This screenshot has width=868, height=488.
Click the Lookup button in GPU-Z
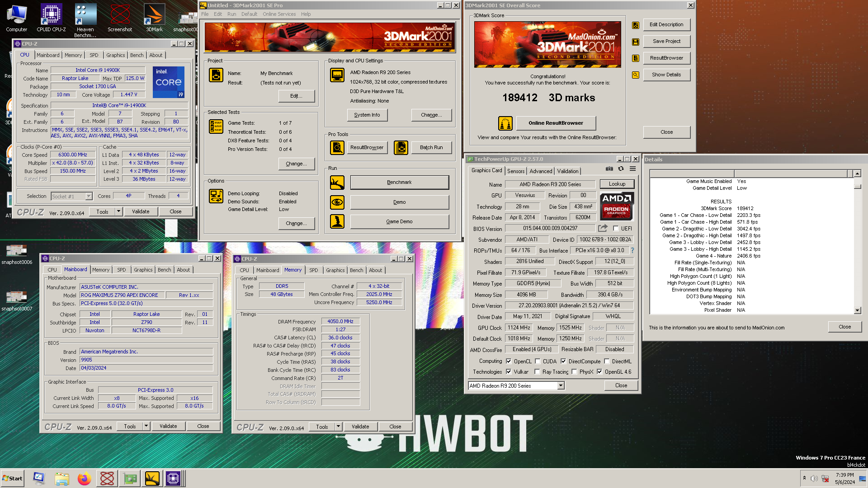pyautogui.click(x=617, y=184)
